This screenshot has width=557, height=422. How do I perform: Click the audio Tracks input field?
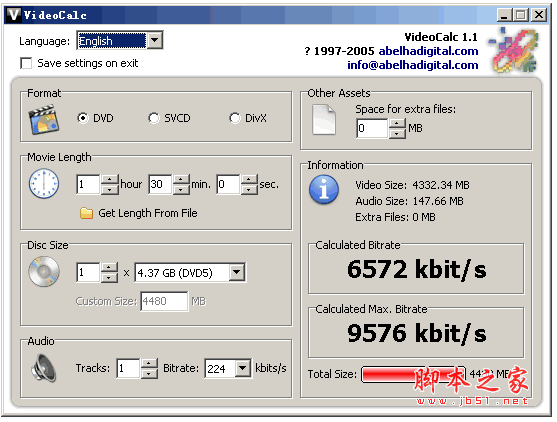pyautogui.click(x=128, y=368)
